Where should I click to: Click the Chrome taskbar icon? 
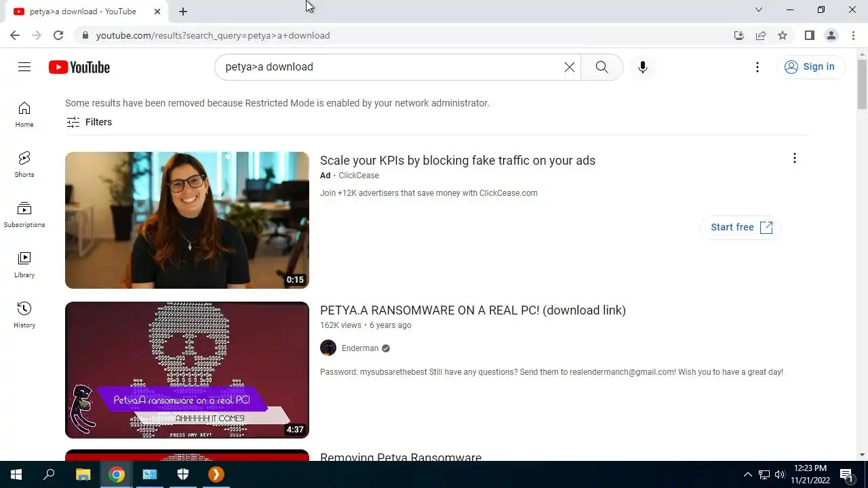pos(117,474)
